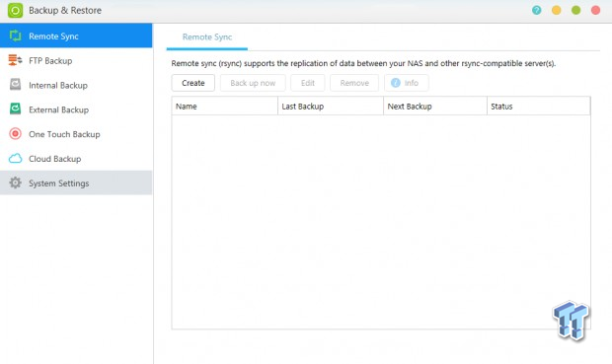Screen dimensions: 612x364
Task: Click the Backup & Restore window title
Action: [65, 11]
